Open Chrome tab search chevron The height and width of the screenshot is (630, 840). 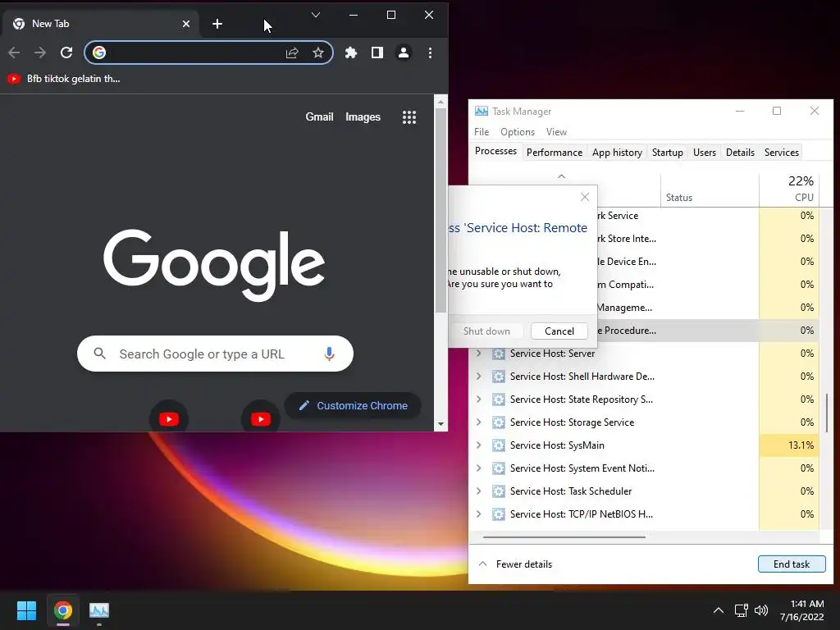point(316,15)
